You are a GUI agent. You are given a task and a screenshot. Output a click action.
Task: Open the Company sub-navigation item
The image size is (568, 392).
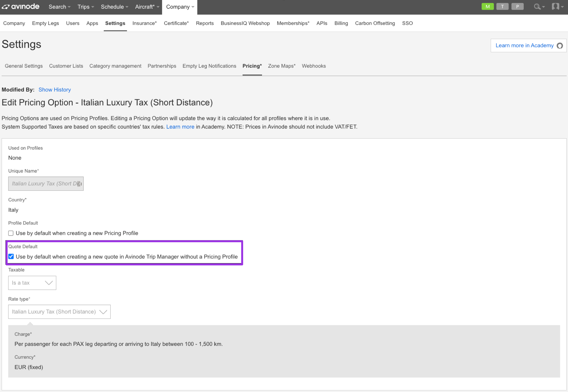[x=14, y=23]
